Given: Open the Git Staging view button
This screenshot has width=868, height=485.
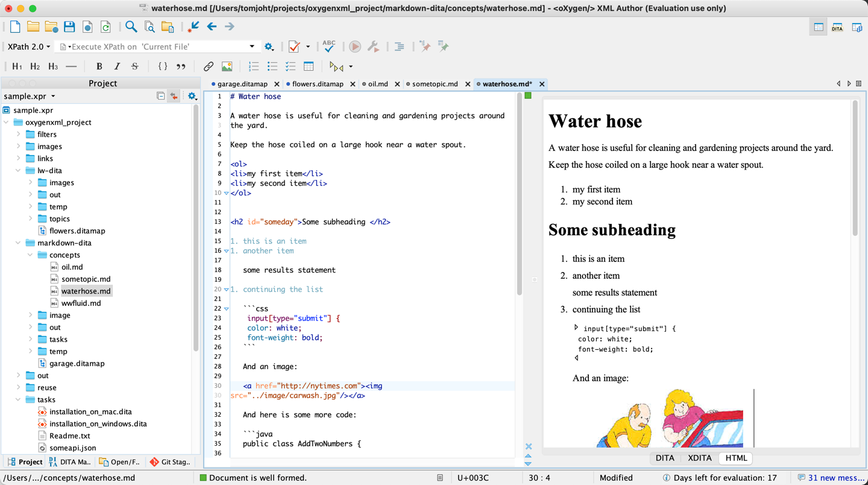Looking at the screenshot, I should tap(171, 462).
